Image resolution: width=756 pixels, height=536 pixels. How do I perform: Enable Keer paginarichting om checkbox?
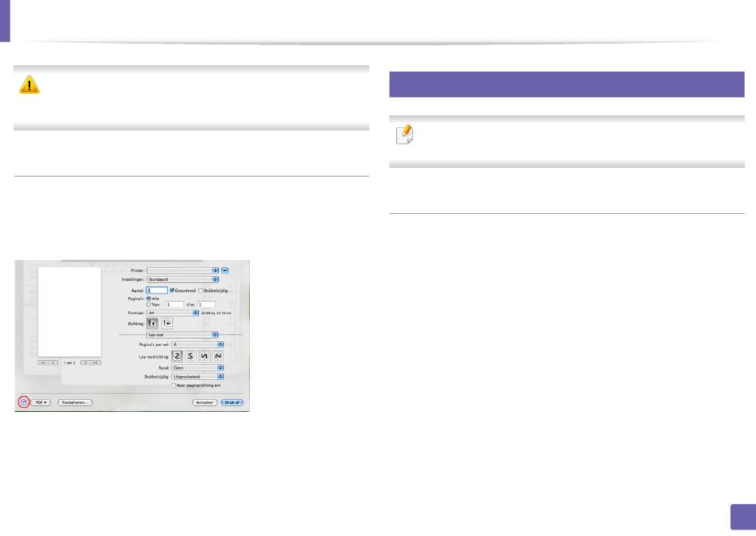pos(173,386)
